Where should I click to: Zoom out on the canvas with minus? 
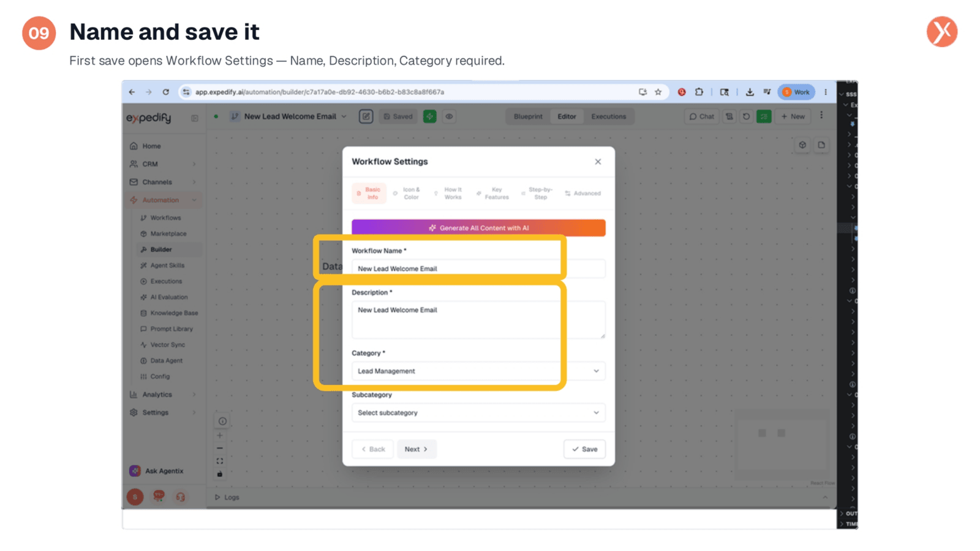[x=220, y=449]
